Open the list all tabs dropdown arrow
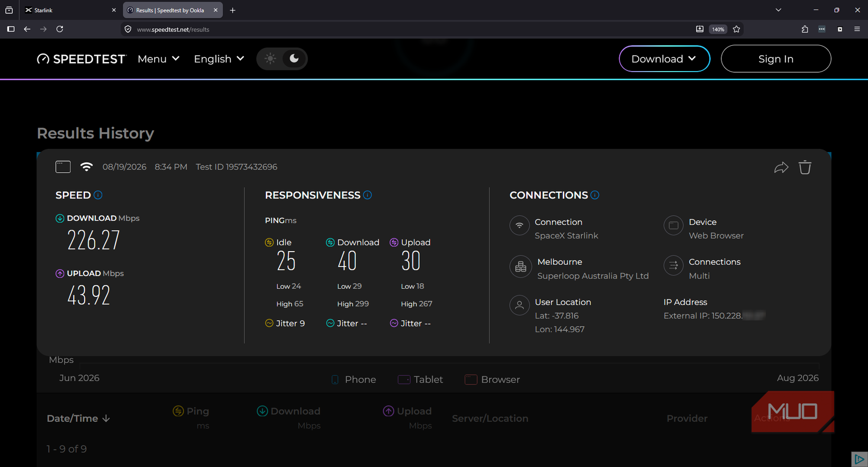Screen dimensions: 868x467 779,10
